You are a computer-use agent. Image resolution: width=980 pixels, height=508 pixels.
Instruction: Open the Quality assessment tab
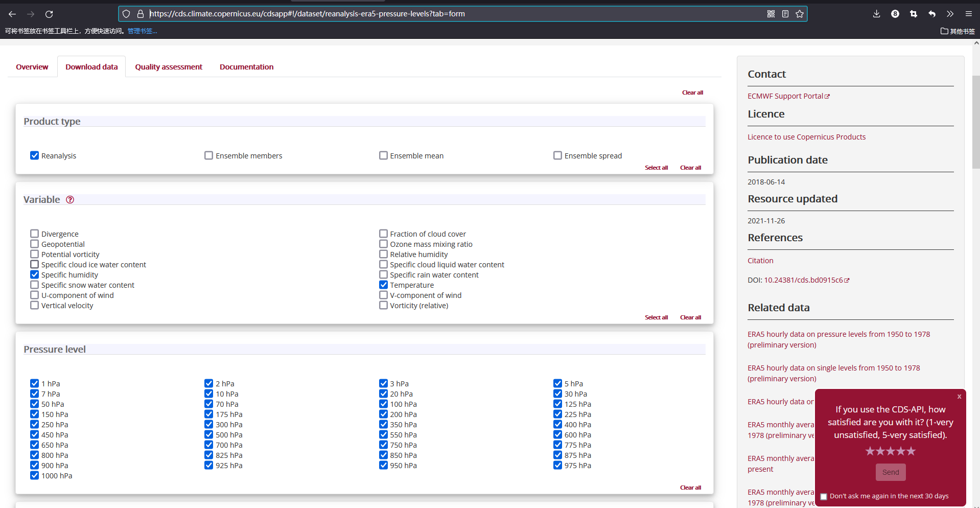tap(169, 67)
